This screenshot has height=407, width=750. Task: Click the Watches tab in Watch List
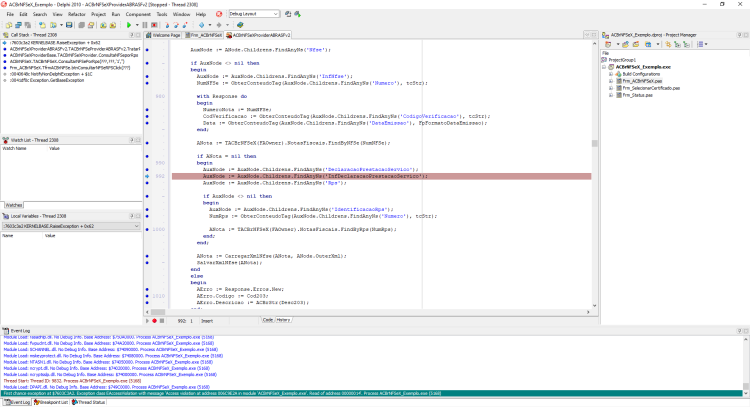coord(13,205)
